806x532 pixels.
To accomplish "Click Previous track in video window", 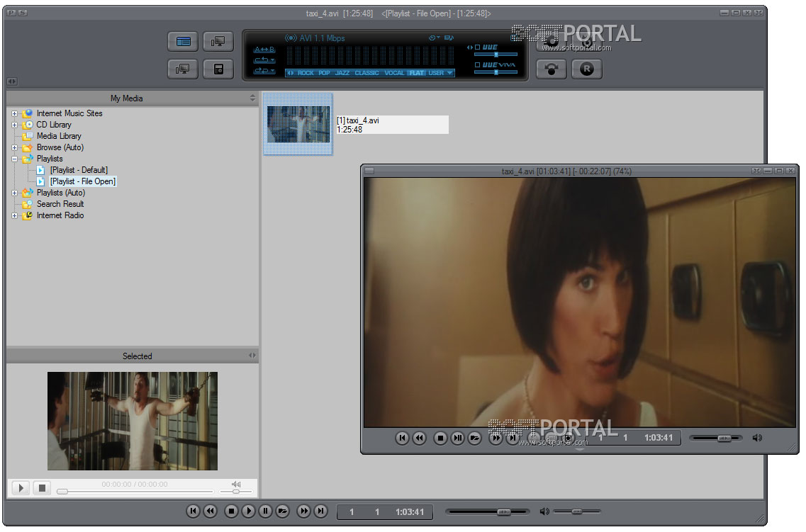I will (x=403, y=438).
